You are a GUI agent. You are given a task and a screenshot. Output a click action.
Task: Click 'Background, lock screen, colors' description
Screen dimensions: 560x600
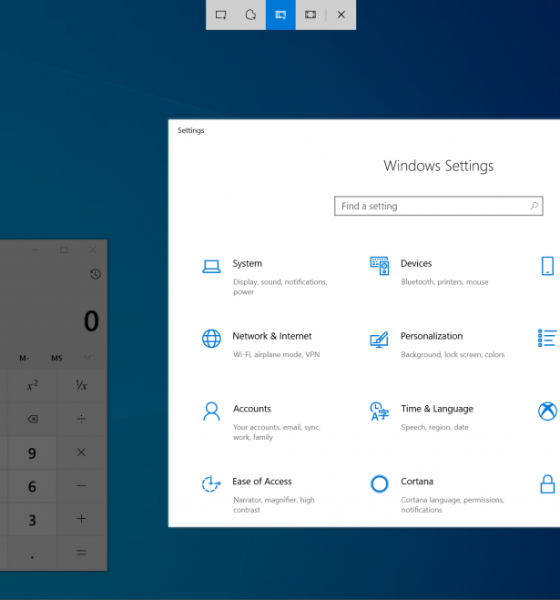(x=453, y=355)
